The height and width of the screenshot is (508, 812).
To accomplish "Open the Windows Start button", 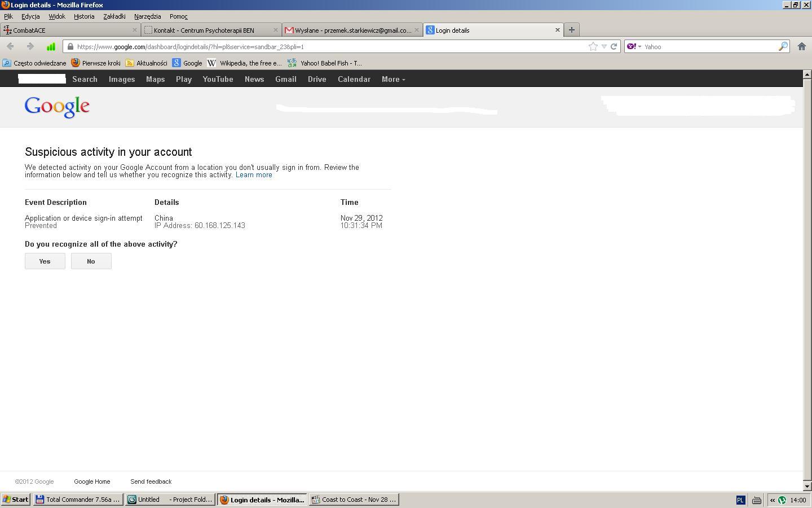I will pyautogui.click(x=15, y=500).
